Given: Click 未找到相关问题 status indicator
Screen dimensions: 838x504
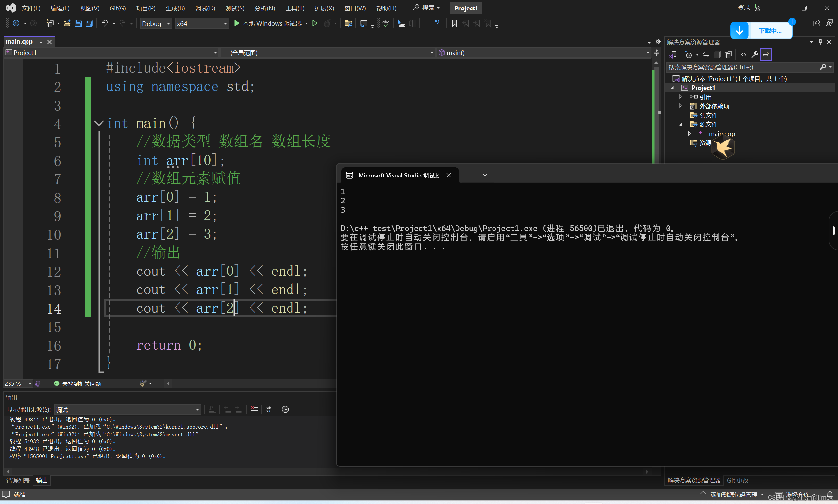Looking at the screenshot, I should point(78,384).
